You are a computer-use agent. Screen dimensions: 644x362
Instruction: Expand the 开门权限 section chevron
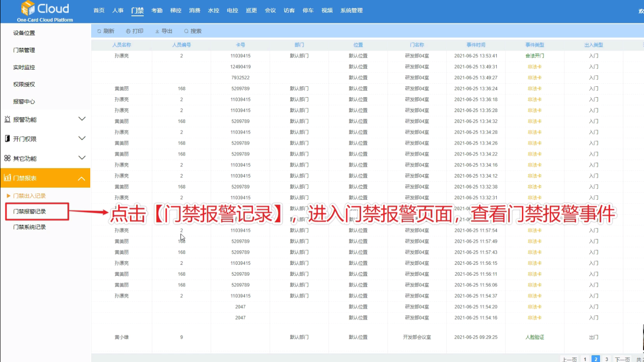coord(82,139)
